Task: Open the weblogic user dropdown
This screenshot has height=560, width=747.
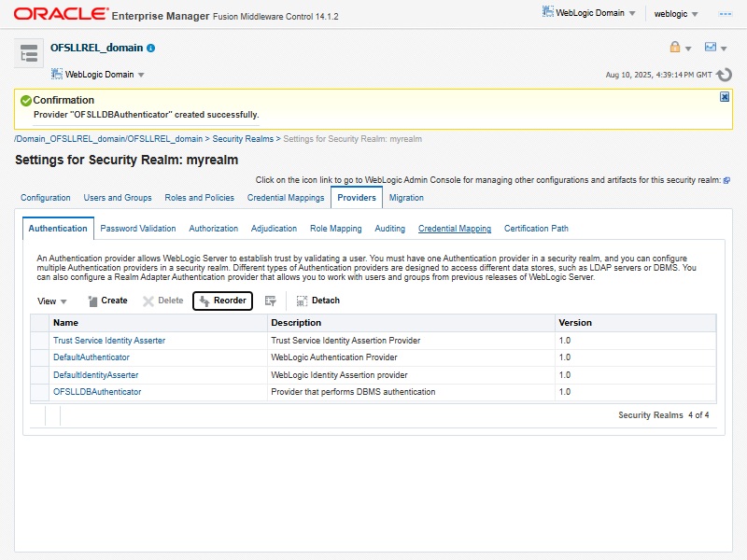Action: 675,14
